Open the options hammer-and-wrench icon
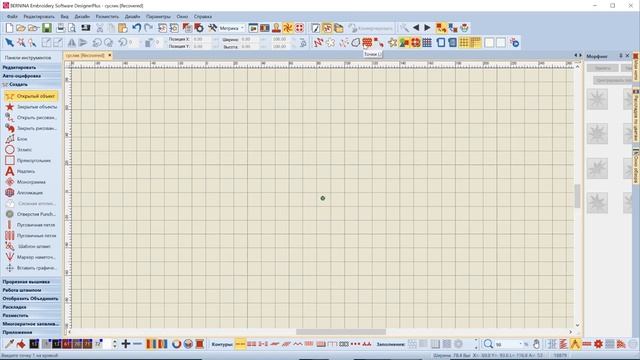640x360 pixels. (212, 28)
